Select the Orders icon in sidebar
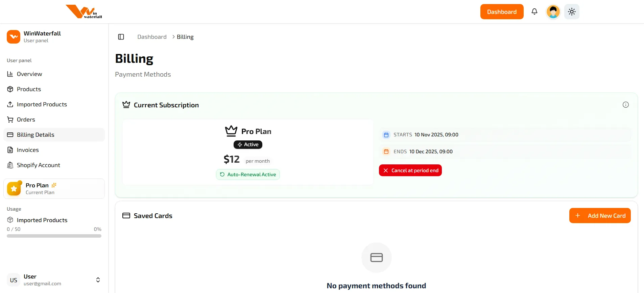 point(10,119)
